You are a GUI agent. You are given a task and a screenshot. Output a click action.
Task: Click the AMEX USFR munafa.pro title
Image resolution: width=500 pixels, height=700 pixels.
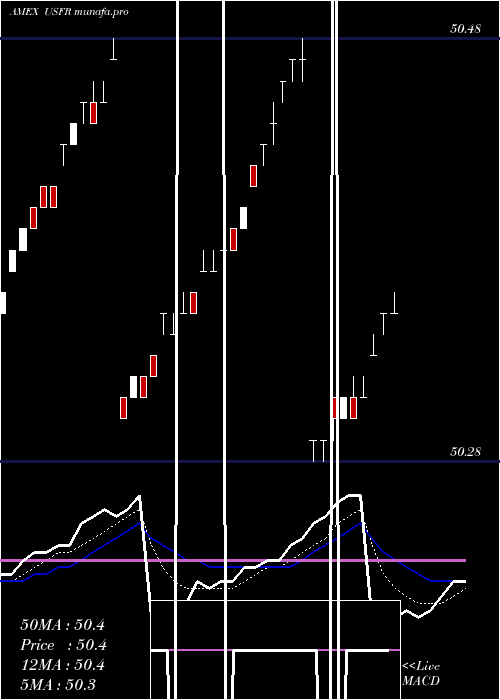(69, 12)
